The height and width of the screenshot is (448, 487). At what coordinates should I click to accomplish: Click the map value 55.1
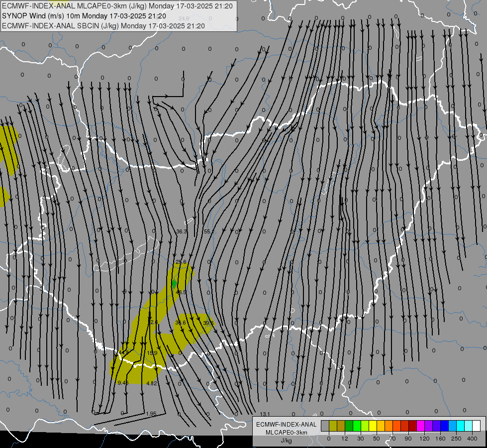tap(209, 231)
